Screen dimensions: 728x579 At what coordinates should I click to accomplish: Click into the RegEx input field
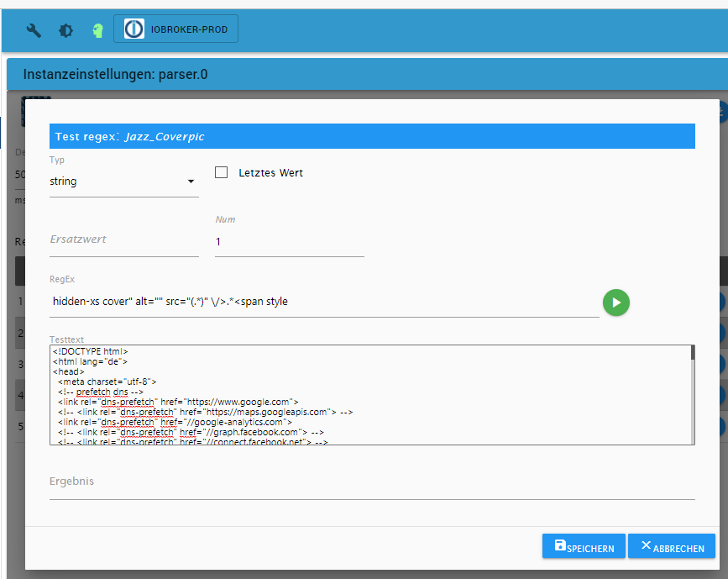324,302
